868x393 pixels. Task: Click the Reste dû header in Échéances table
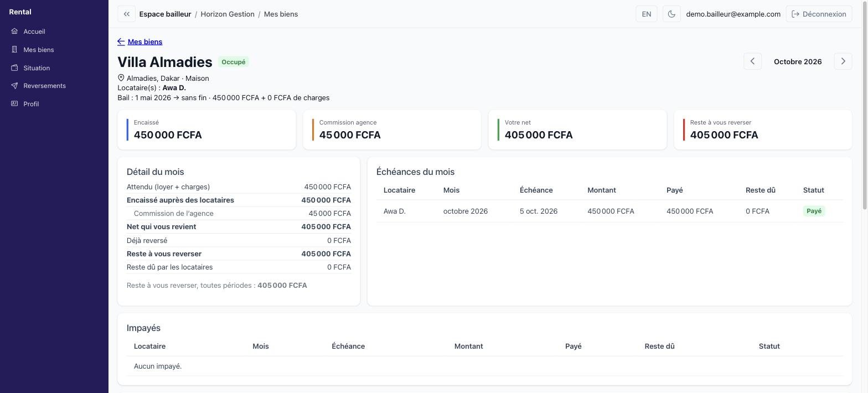pyautogui.click(x=761, y=190)
